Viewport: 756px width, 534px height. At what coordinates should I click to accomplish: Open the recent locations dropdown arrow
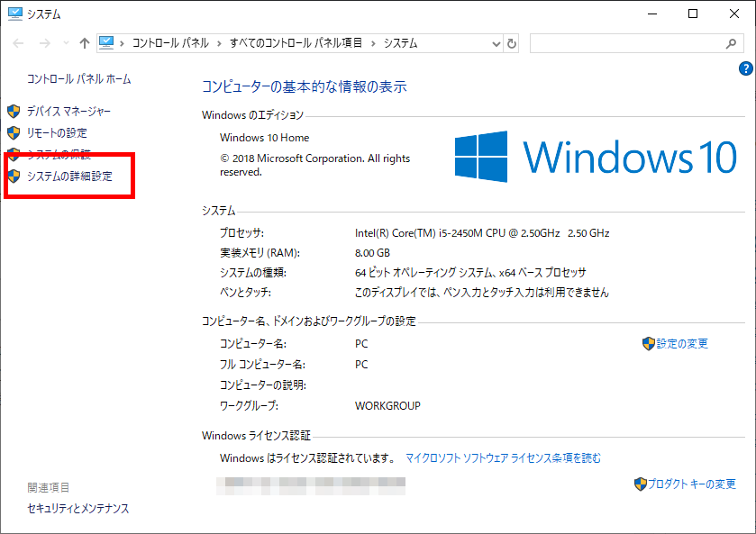coord(64,43)
